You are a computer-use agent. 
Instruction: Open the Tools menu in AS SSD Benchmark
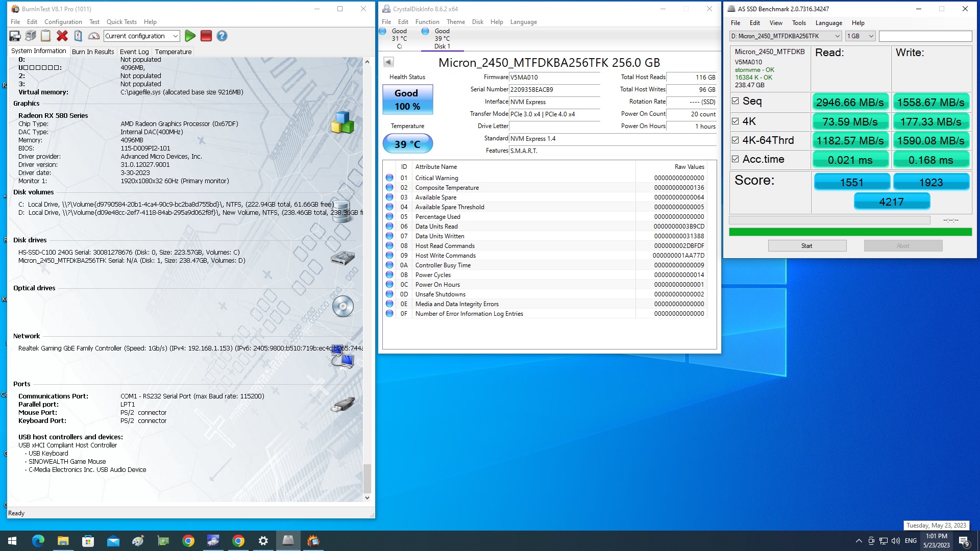click(799, 23)
